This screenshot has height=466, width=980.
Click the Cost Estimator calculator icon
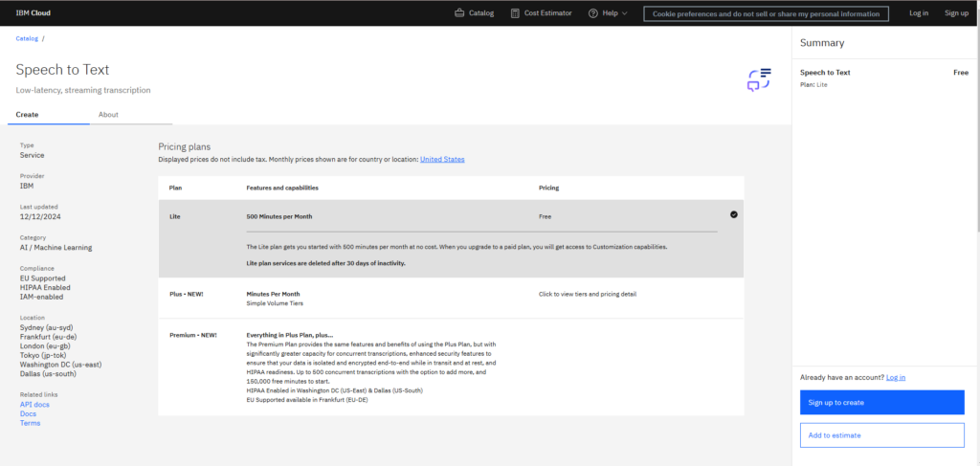(515, 13)
